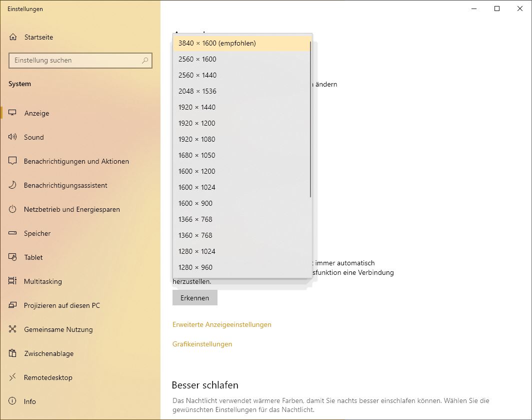
Task: Click the resolution list scrollbar
Action: click(x=310, y=119)
